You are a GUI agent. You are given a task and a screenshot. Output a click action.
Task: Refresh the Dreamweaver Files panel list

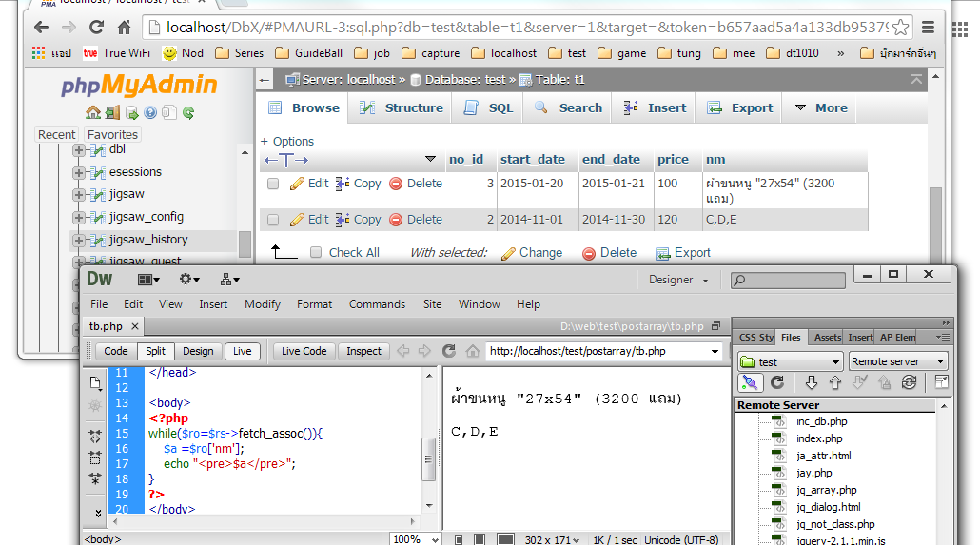[777, 382]
